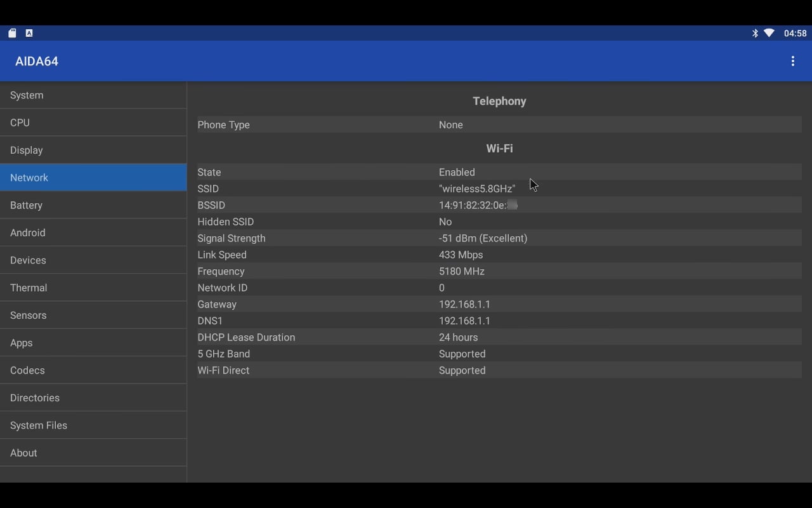Click the Frequency label
Viewport: 812px width, 508px height.
(221, 271)
